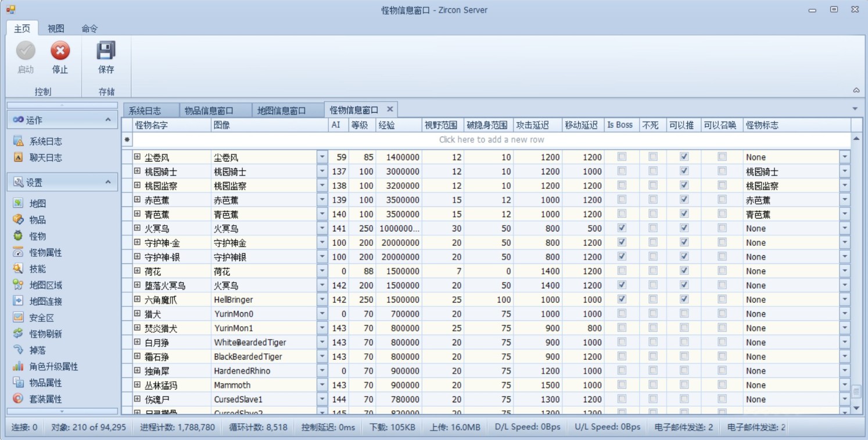Screen dimensions: 868x440
Task: Click the Save floppy disk icon
Action: (x=106, y=51)
